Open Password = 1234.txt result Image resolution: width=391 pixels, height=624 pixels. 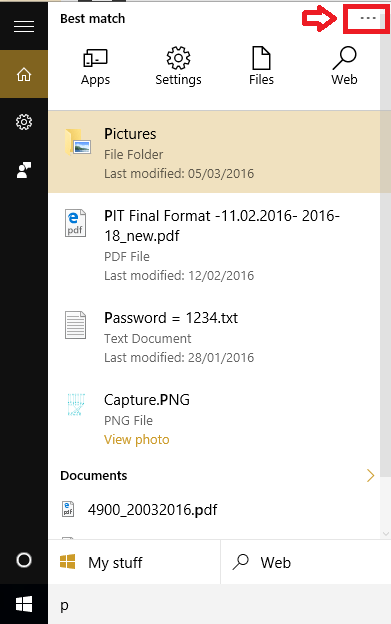(214, 337)
